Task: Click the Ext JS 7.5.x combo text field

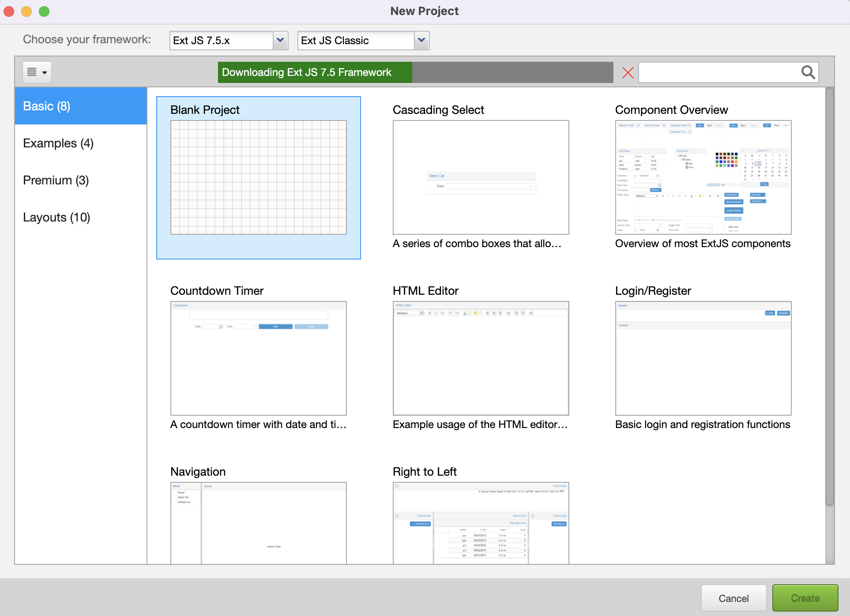Action: (222, 41)
